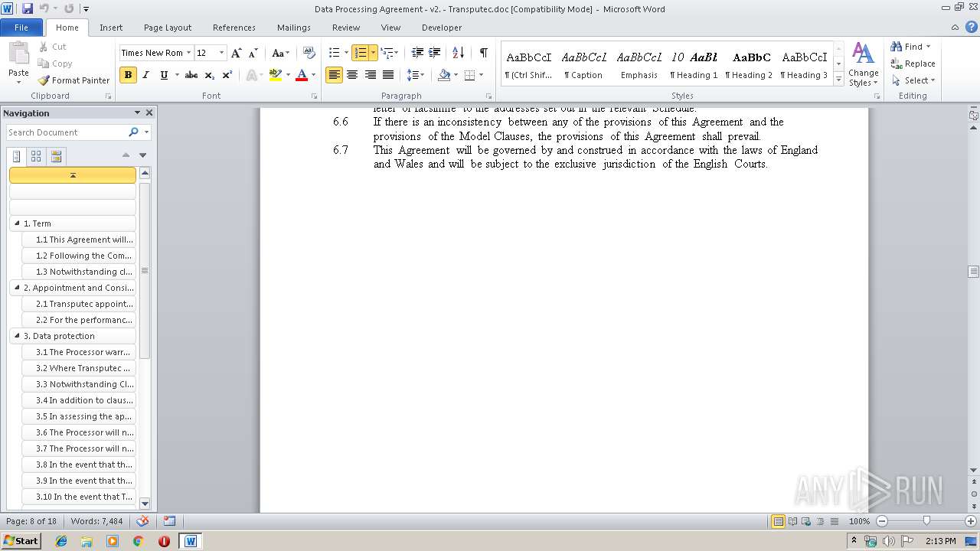Toggle Show/Hide paragraph marks
Screen dimensions: 980x551
(483, 53)
